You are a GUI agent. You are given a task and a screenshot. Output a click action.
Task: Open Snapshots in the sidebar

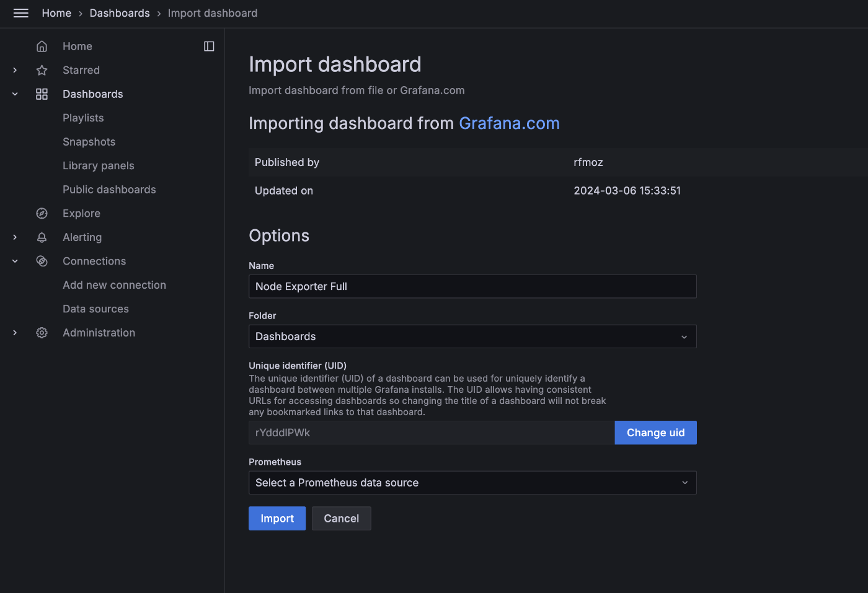[x=89, y=142]
